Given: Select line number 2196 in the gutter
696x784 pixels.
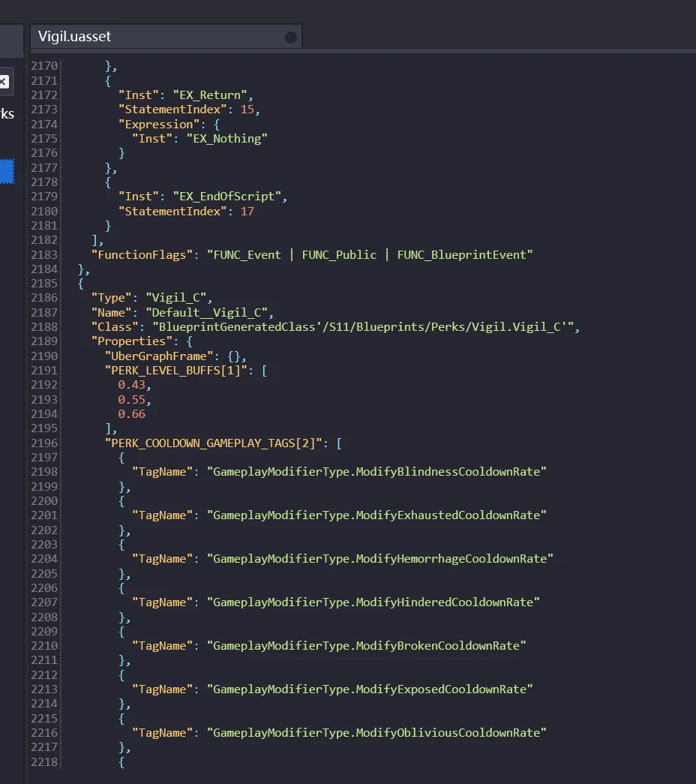Looking at the screenshot, I should [44, 443].
